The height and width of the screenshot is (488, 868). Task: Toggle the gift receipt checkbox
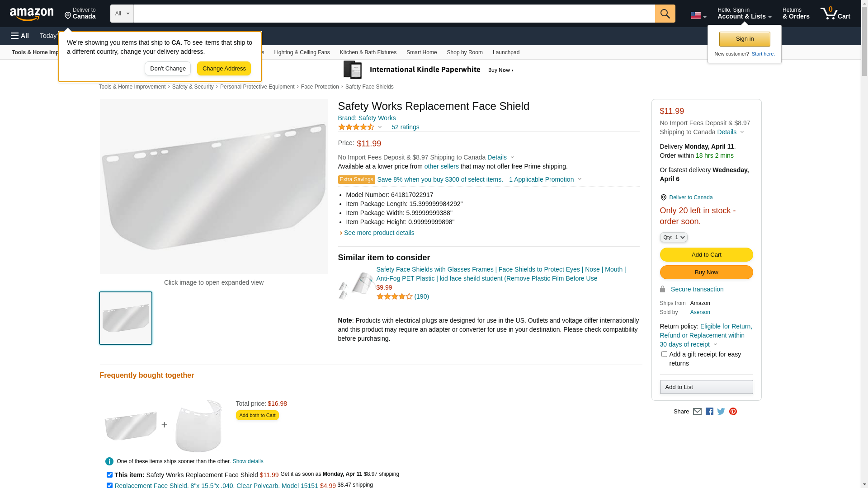[x=664, y=354]
